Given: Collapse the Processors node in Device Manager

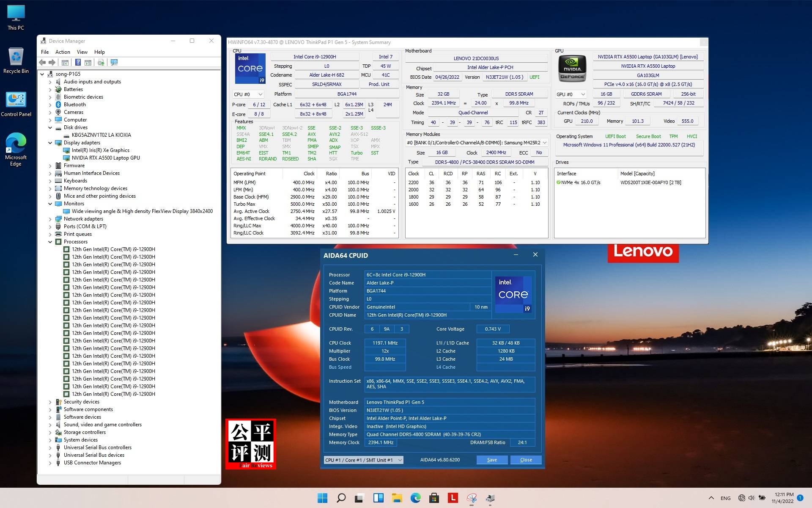Looking at the screenshot, I should tap(50, 242).
